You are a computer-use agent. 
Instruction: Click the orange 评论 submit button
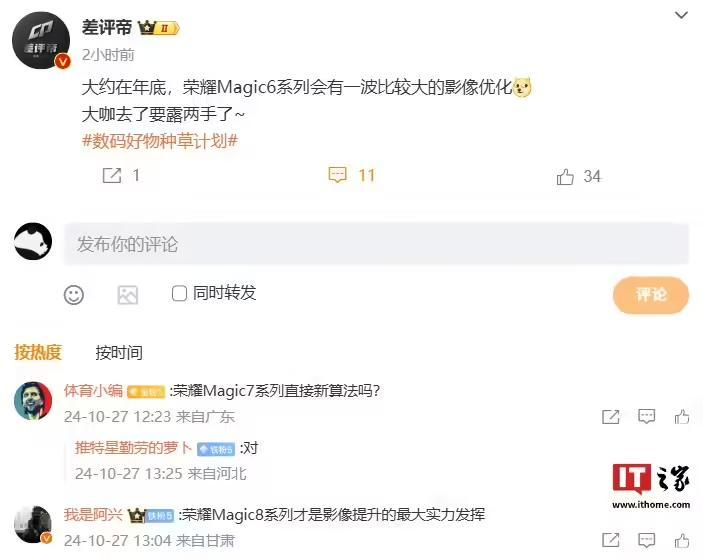[651, 295]
